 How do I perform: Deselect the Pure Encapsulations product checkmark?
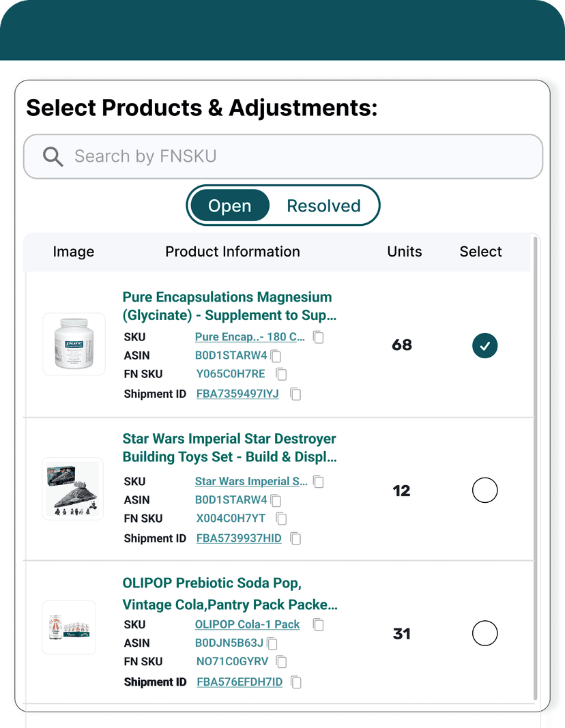(x=485, y=346)
